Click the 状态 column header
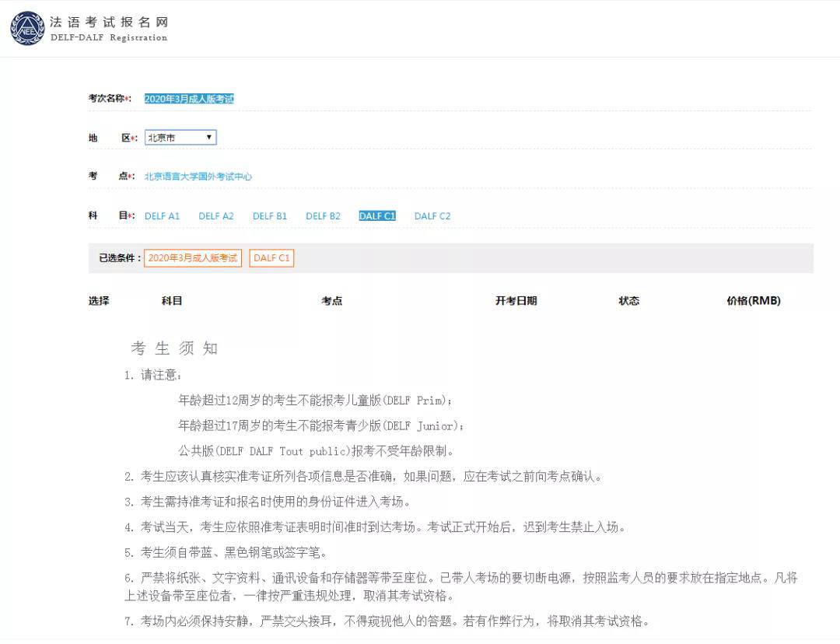This screenshot has width=840, height=644. pos(628,300)
